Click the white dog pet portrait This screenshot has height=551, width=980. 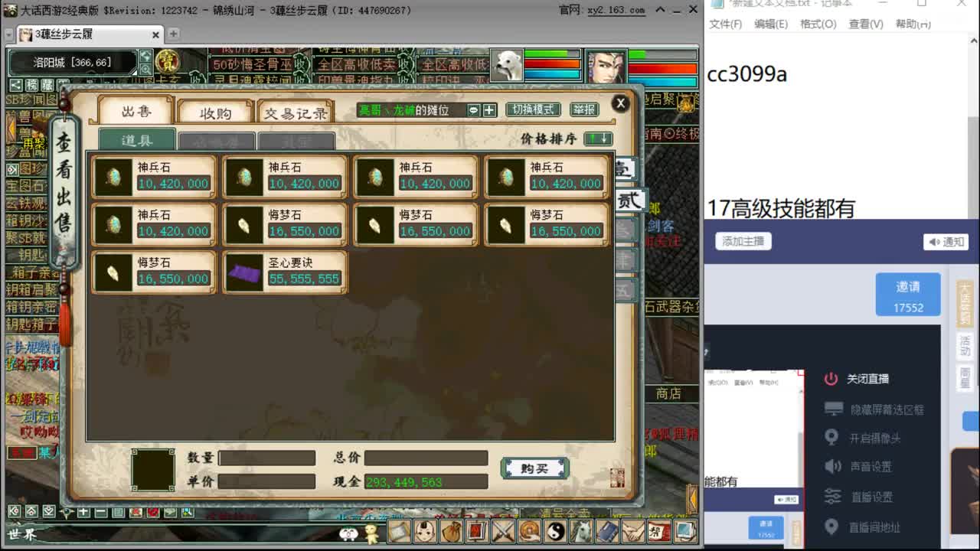[x=506, y=66]
